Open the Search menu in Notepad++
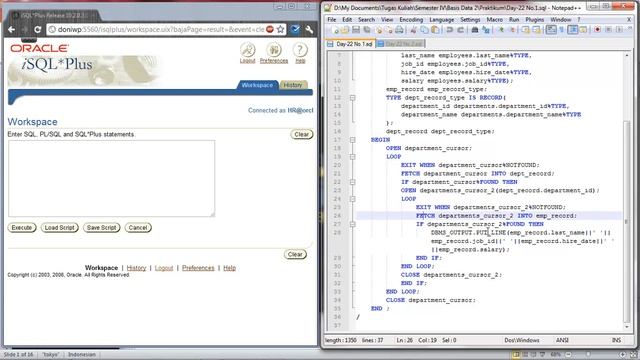The width and height of the screenshot is (640, 360). point(367,20)
